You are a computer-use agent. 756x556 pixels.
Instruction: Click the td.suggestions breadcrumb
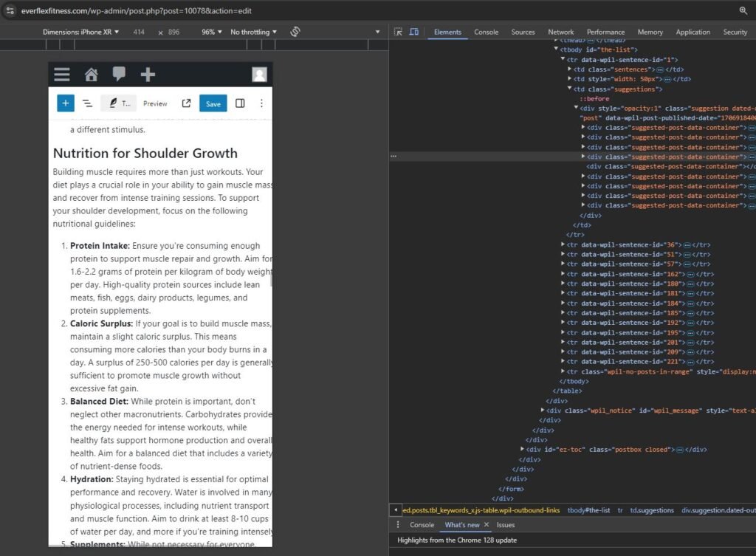tap(652, 510)
